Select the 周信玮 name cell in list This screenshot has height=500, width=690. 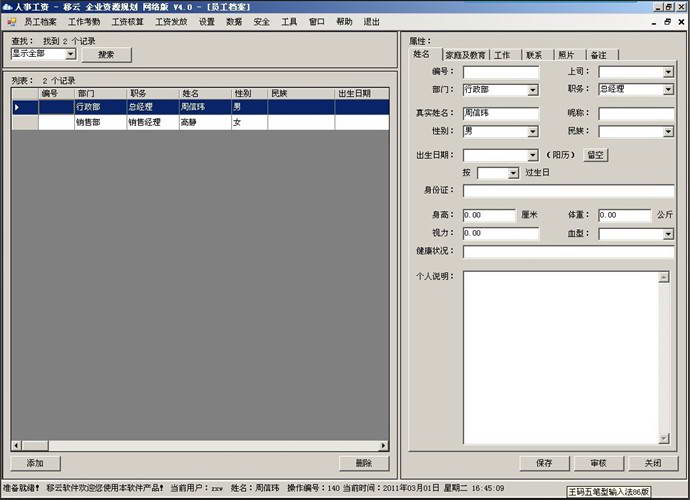pyautogui.click(x=205, y=107)
